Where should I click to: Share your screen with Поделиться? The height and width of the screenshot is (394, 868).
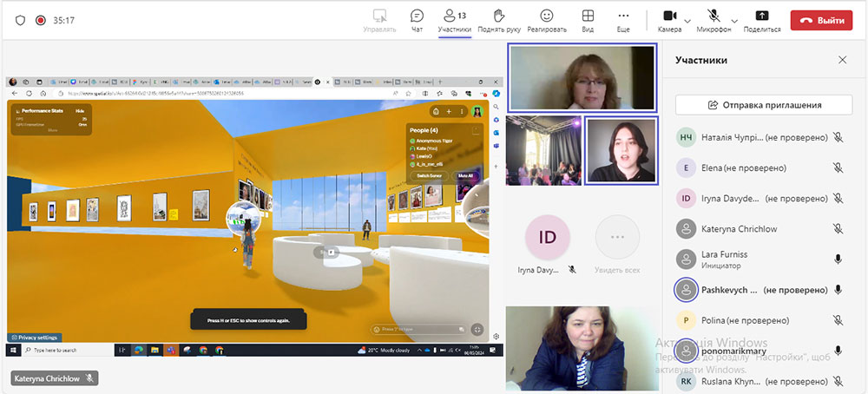(x=762, y=21)
